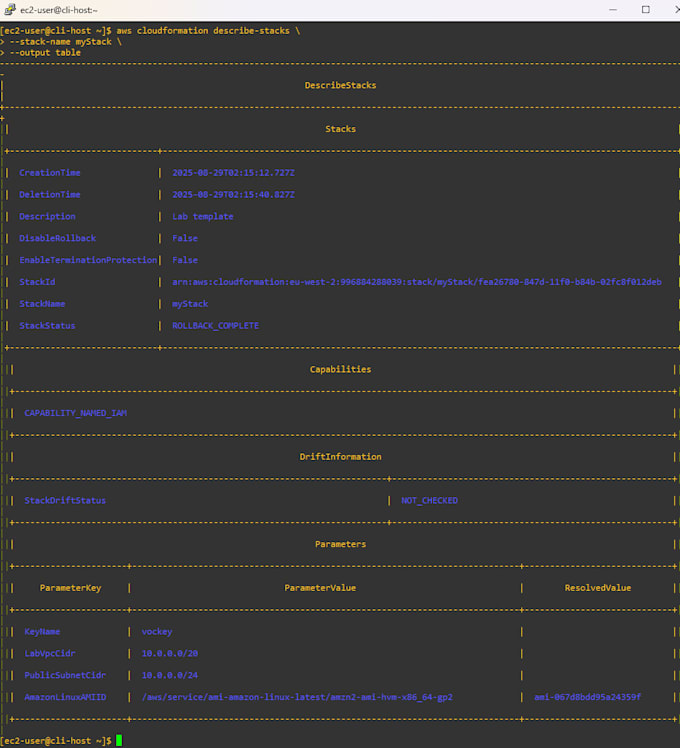Click the 'KeyName' parameter key

coord(42,632)
